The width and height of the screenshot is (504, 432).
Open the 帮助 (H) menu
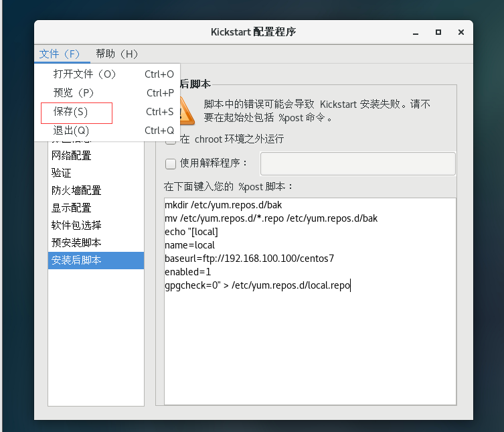tap(116, 54)
